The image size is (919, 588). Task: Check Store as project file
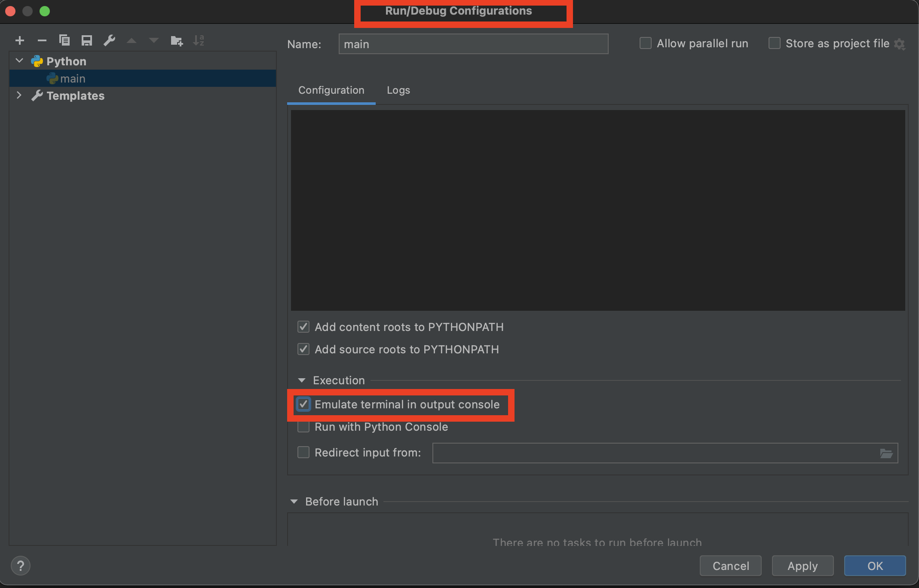click(774, 43)
